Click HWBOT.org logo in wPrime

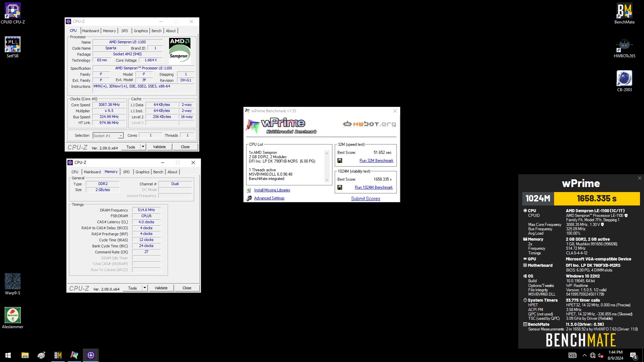coord(369,124)
